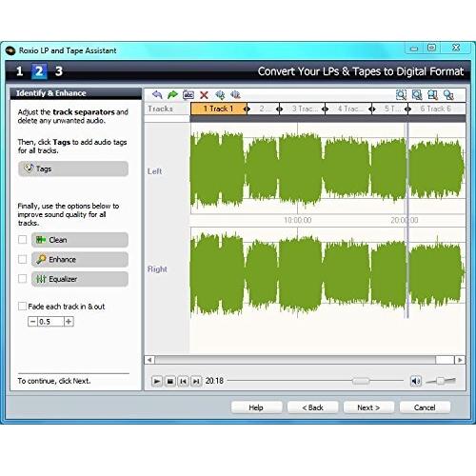Decrease fade duration with minus button
476x476 pixels.
point(32,322)
